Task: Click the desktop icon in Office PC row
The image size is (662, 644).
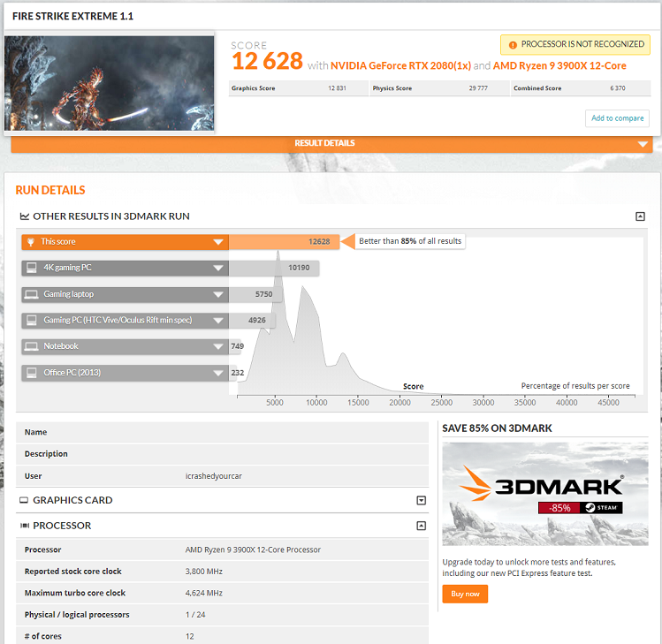Action: click(32, 373)
